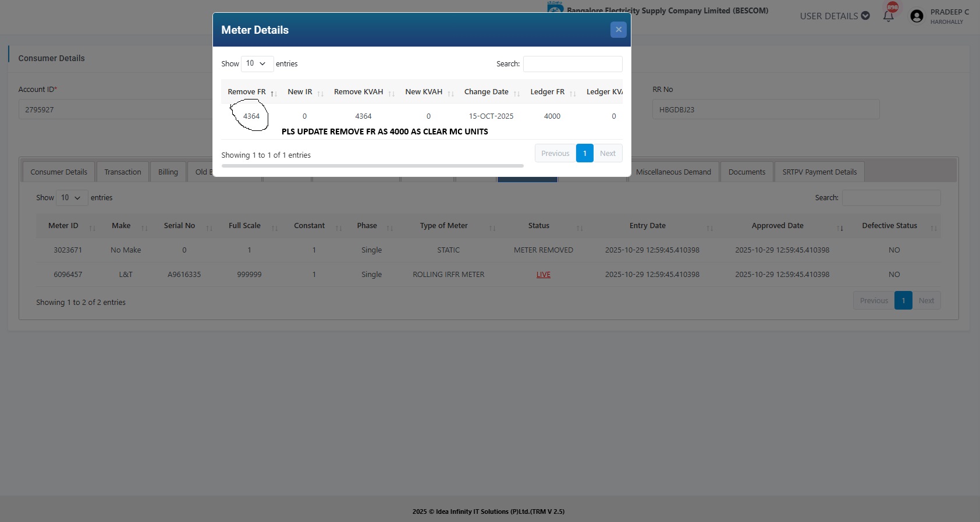The width and height of the screenshot is (980, 522).
Task: Sort by Constant column
Action: 314,226
